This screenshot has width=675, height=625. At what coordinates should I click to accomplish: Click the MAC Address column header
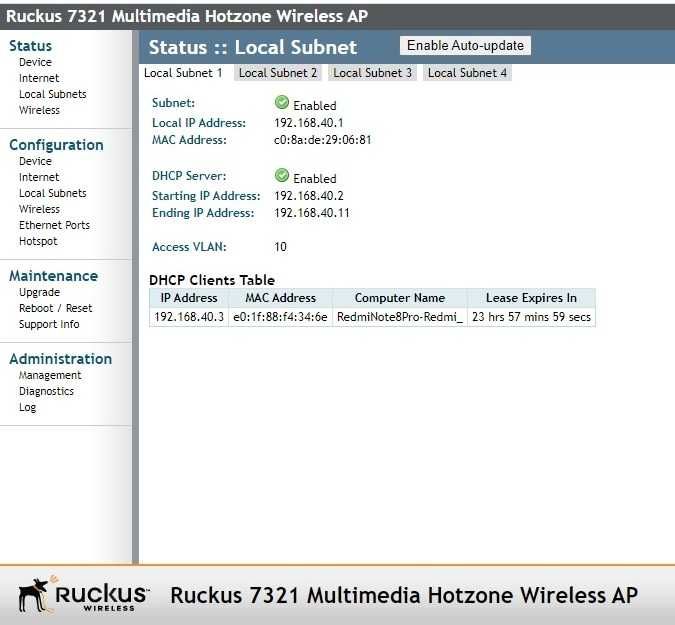(280, 298)
